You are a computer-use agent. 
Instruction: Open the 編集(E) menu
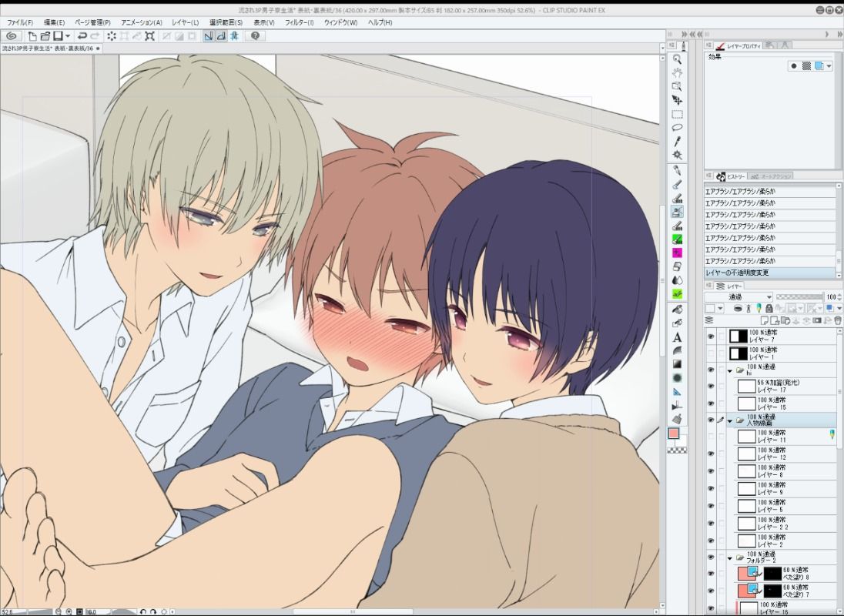pos(54,22)
